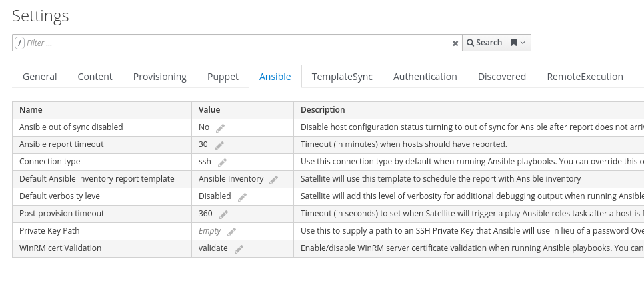Show the Discovered settings tab
The image size is (644, 289).
point(502,77)
